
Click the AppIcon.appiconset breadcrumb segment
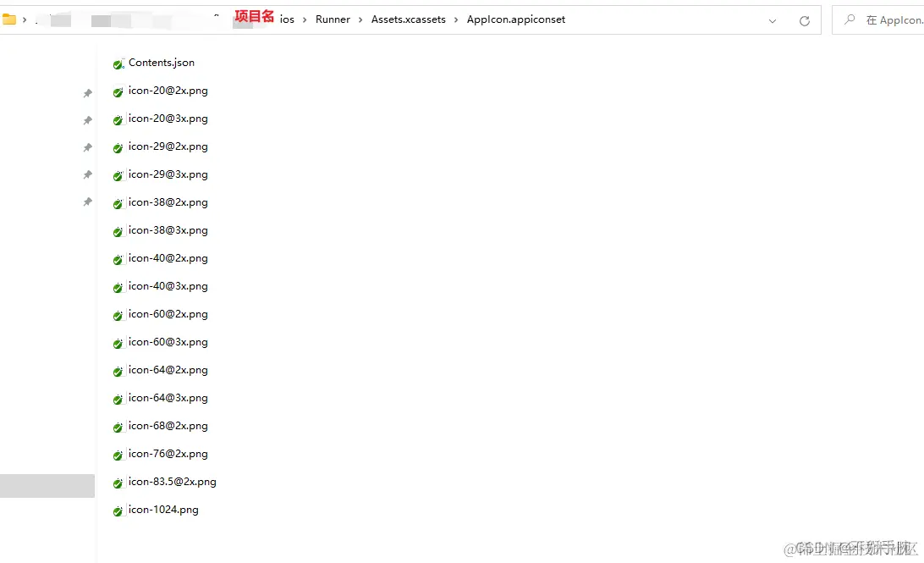click(x=516, y=19)
